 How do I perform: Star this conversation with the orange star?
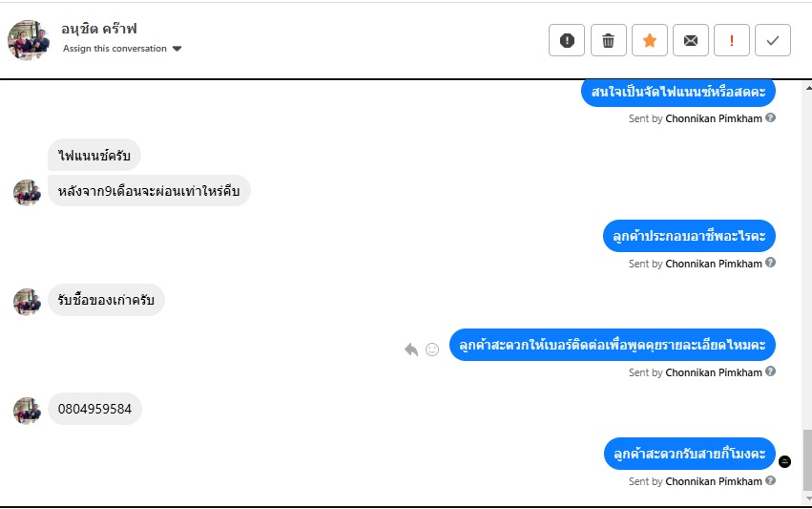(x=649, y=40)
